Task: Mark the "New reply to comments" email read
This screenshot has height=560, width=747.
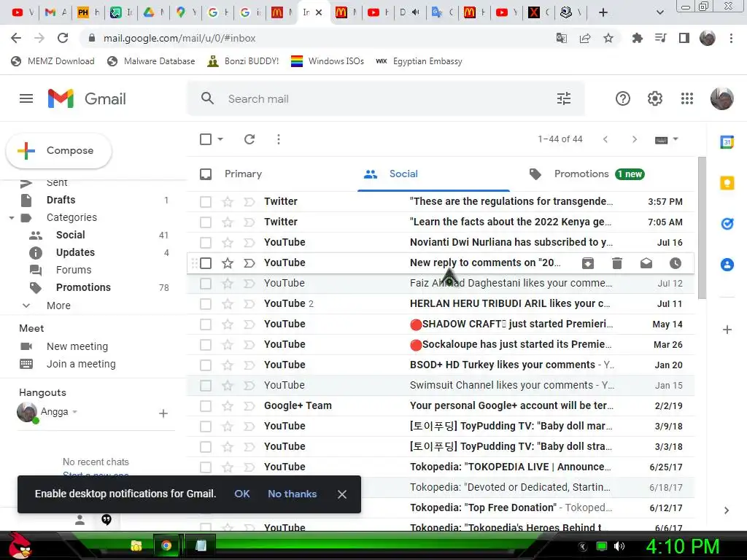Action: 646,262
